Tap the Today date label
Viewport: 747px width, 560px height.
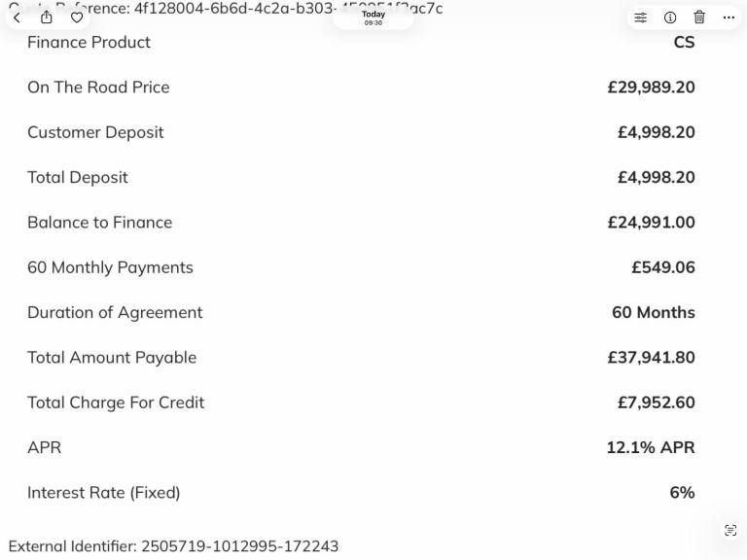(x=373, y=15)
